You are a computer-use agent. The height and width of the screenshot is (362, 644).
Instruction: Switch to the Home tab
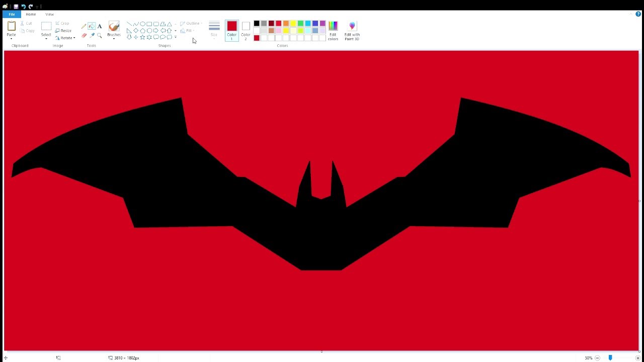click(31, 14)
